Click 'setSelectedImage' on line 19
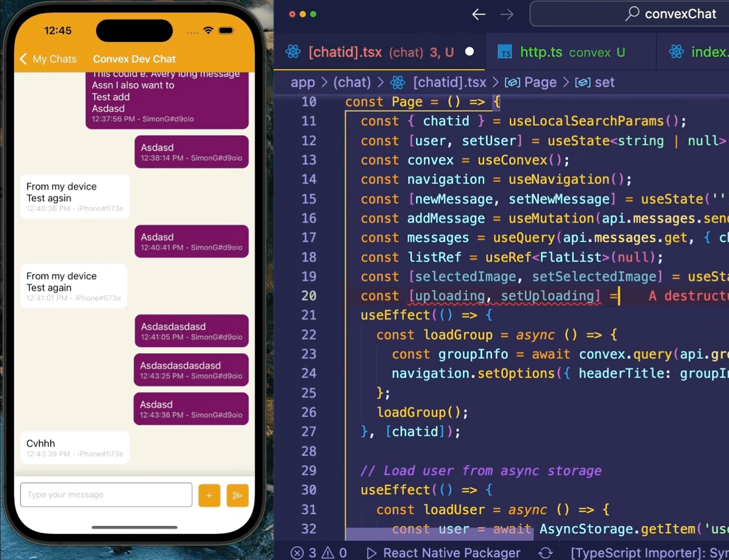Screen dimensions: 729x560 tap(593, 276)
